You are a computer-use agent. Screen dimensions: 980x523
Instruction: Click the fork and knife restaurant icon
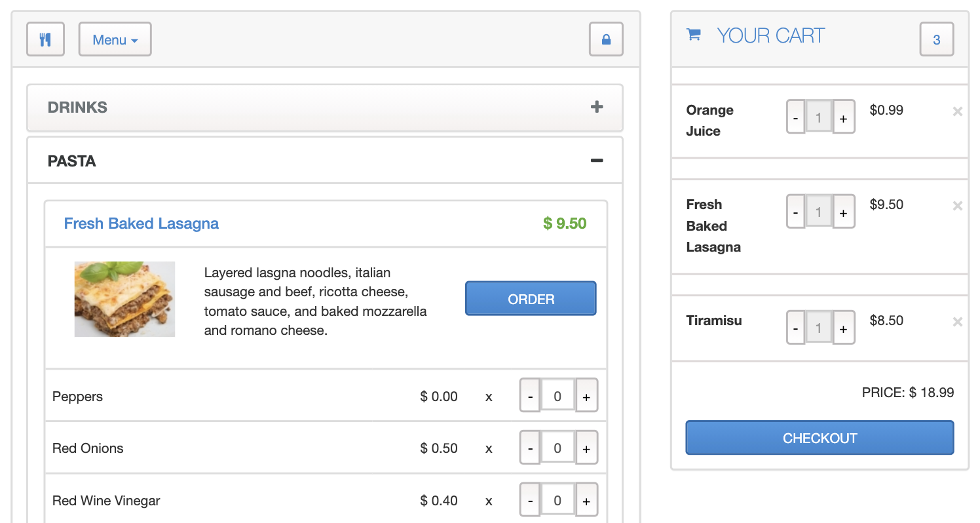tap(45, 39)
